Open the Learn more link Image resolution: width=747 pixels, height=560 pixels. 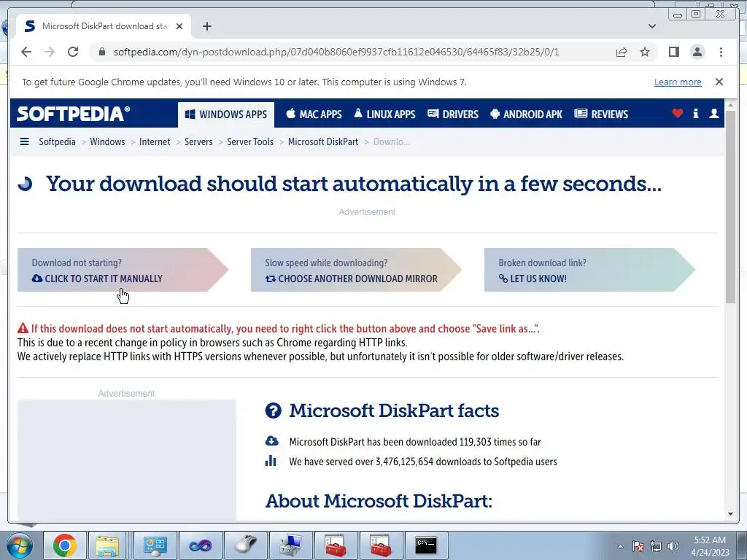[678, 82]
